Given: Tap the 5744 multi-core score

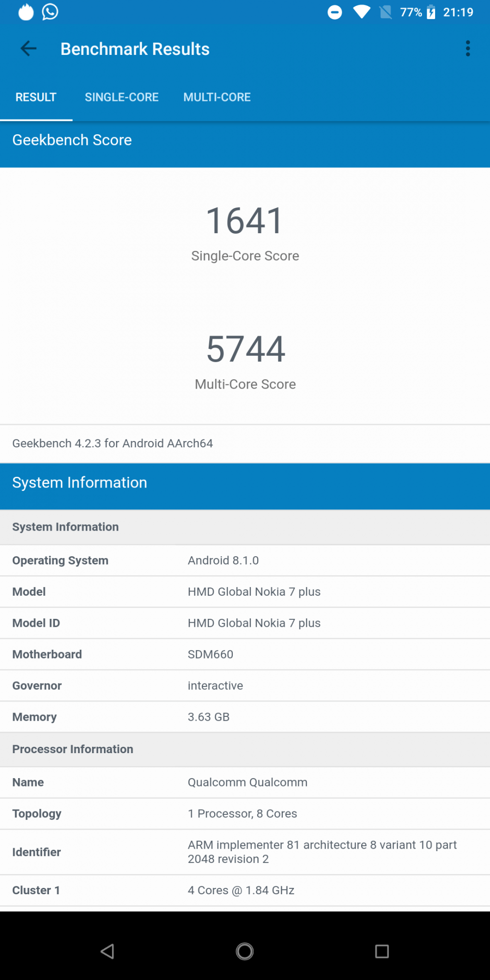Looking at the screenshot, I should pos(245,349).
